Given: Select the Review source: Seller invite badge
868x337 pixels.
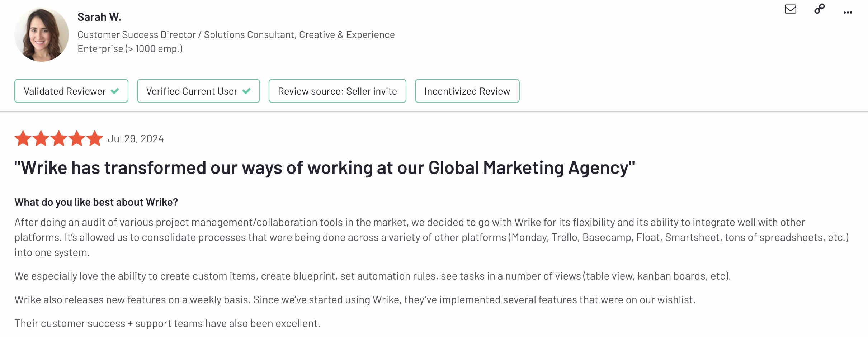Looking at the screenshot, I should 337,91.
